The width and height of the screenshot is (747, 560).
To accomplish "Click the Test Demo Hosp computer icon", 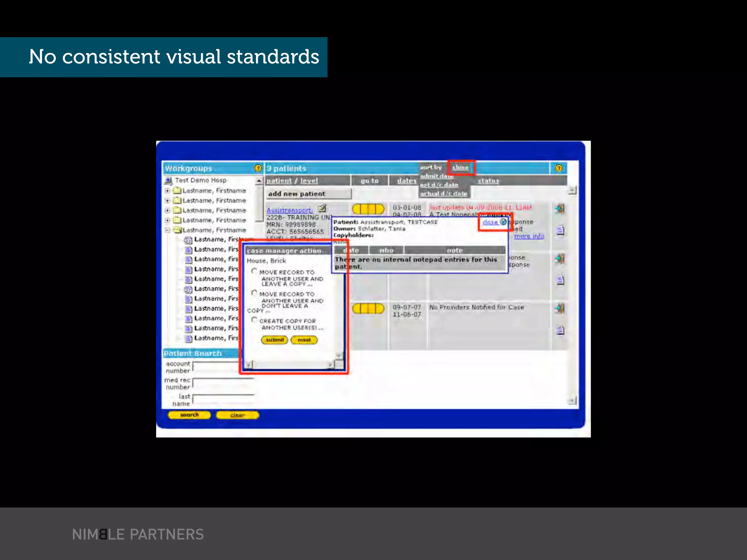I will tap(168, 180).
